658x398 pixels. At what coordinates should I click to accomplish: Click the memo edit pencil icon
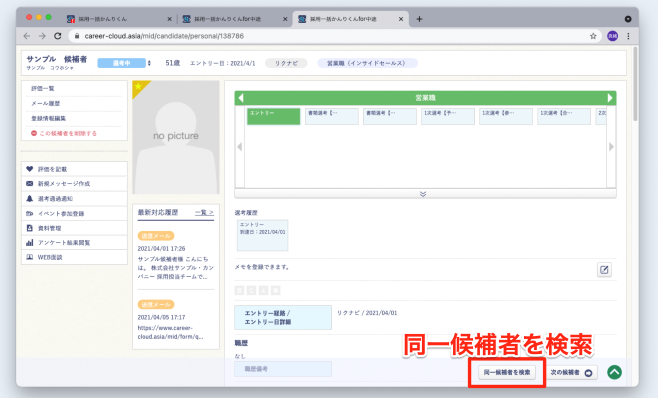point(604,270)
